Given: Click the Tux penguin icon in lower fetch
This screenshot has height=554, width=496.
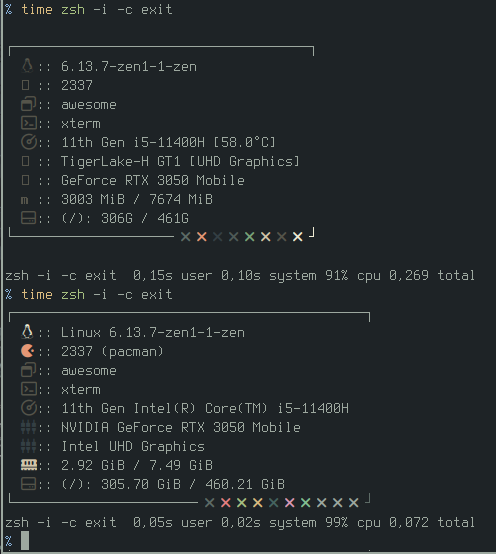Looking at the screenshot, I should (27, 332).
